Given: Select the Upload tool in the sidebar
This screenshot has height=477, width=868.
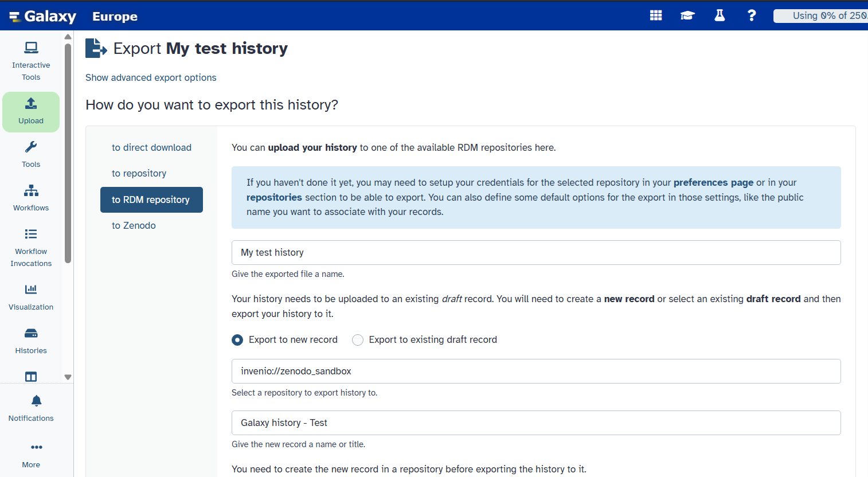Looking at the screenshot, I should pos(30,112).
